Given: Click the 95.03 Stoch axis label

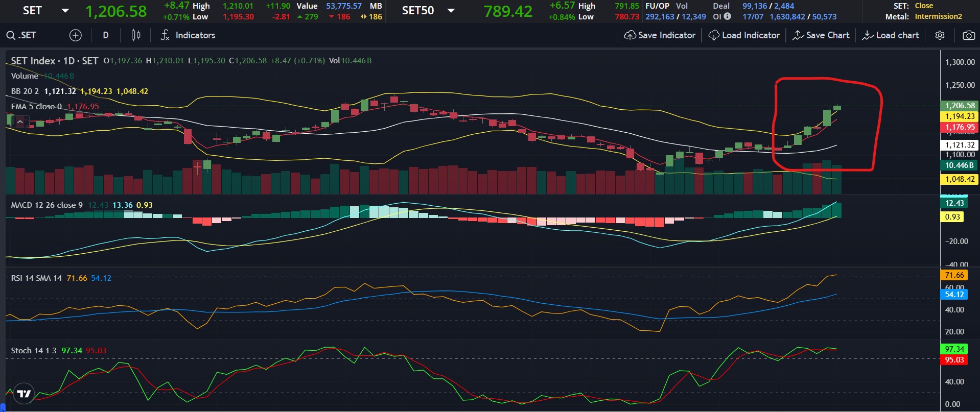Looking at the screenshot, I should 954,360.
